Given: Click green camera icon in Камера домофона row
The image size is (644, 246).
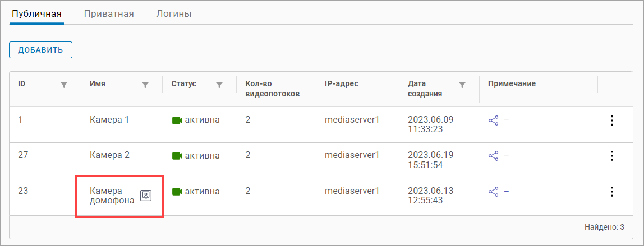Looking at the screenshot, I should pos(177,192).
